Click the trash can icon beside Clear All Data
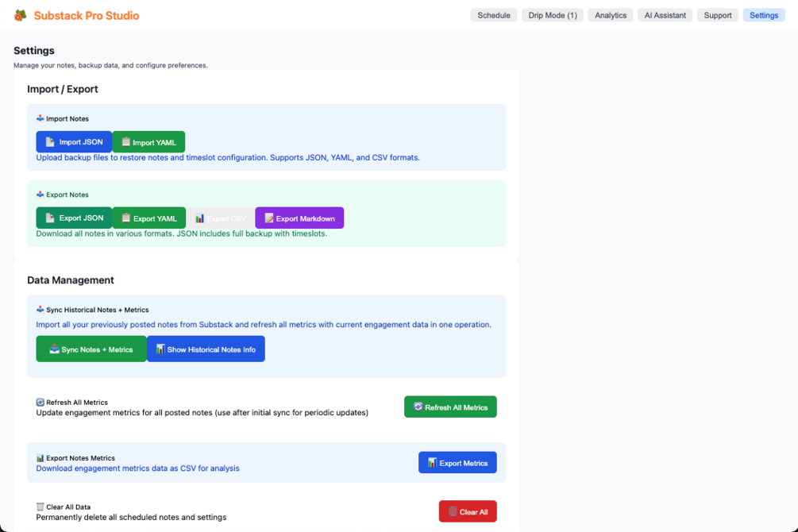 pos(40,507)
